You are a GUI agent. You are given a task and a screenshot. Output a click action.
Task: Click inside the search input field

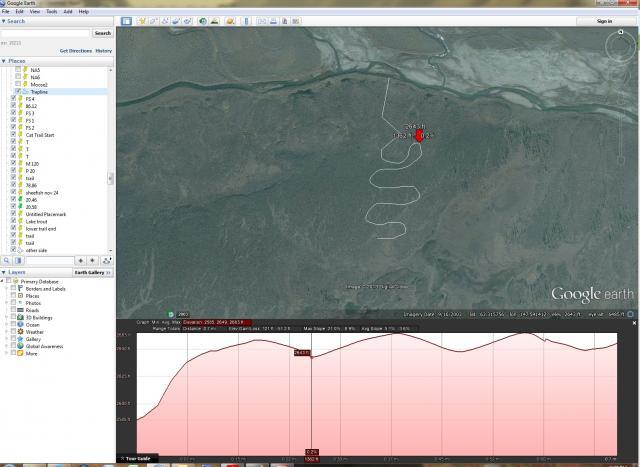click(45, 33)
